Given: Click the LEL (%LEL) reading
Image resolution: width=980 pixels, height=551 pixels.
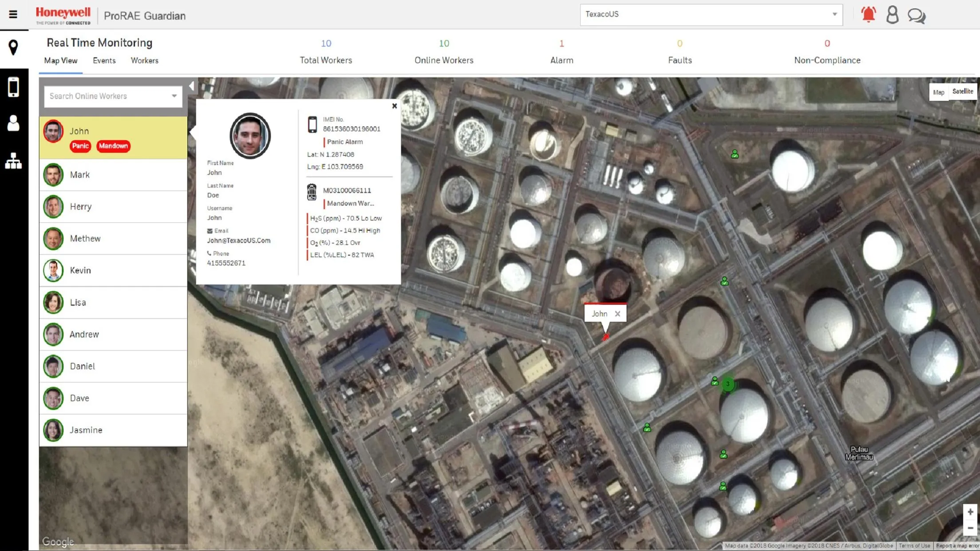Looking at the screenshot, I should pyautogui.click(x=342, y=255).
